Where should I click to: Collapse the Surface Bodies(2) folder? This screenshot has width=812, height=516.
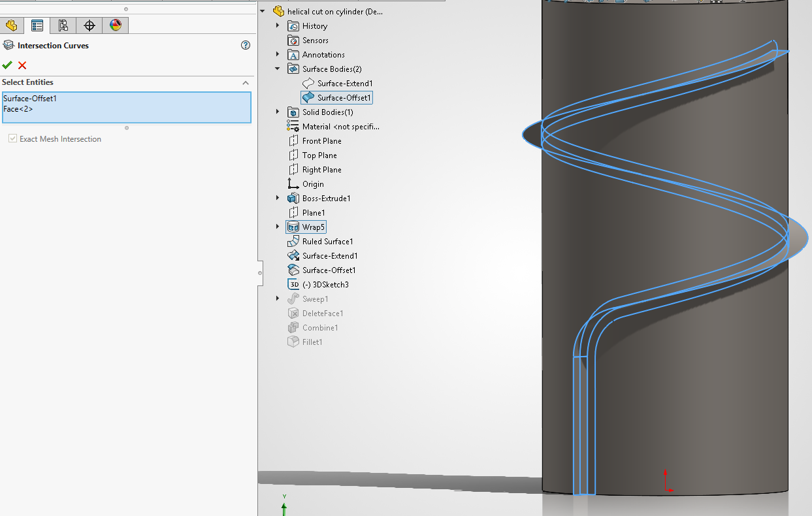pyautogui.click(x=278, y=69)
